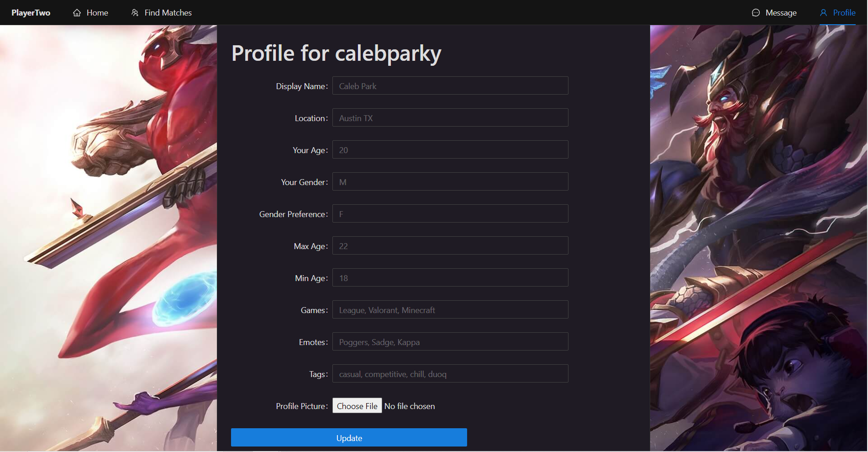
Task: Click the 'Profile Picture:' label
Action: tap(302, 406)
